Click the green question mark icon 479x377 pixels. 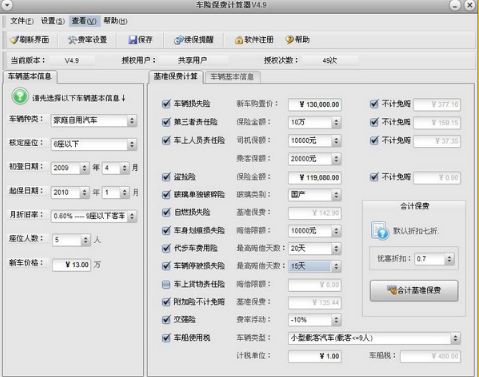20,97
